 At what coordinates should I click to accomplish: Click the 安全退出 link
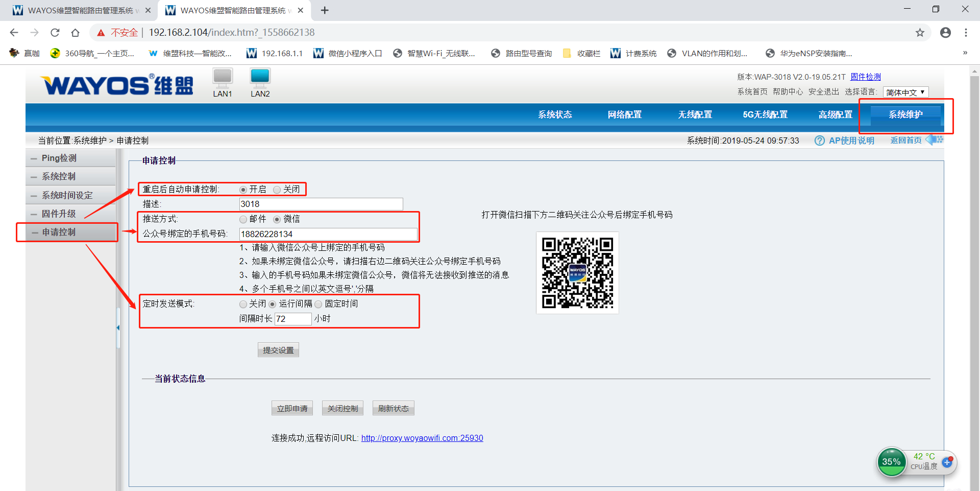point(823,91)
